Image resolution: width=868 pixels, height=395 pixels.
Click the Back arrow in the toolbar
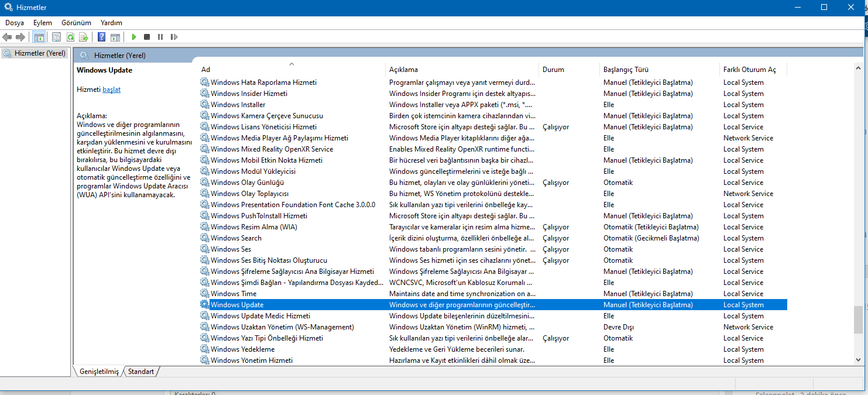click(7, 37)
